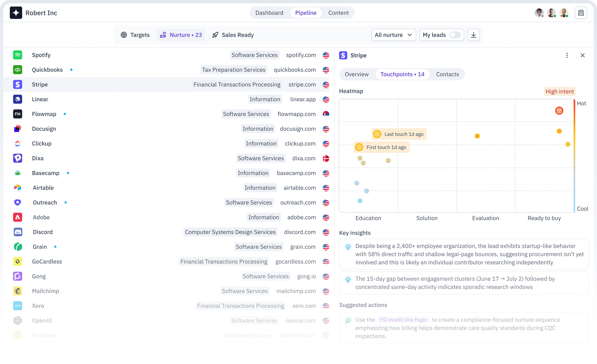The width and height of the screenshot is (597, 364).
Task: Click the Danish flag on Dixa row
Action: tap(326, 158)
